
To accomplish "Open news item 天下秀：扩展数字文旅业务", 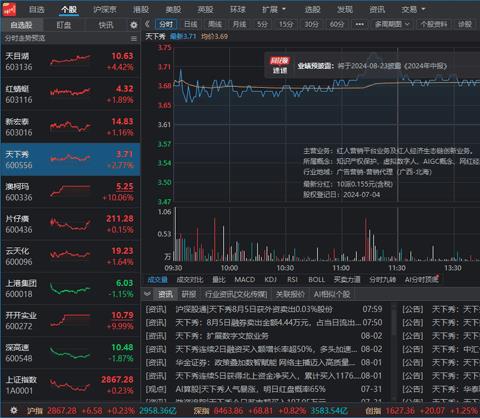I will (222, 336).
